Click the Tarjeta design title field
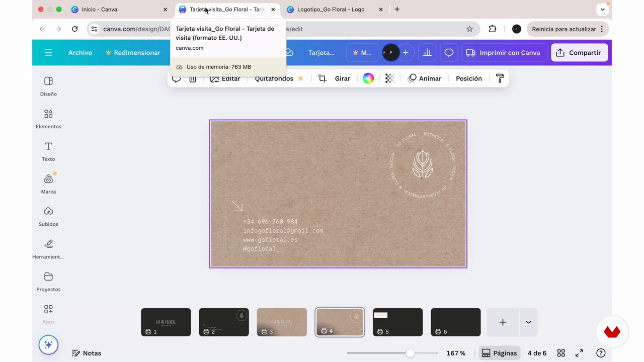This screenshot has width=644, height=362. click(x=321, y=53)
